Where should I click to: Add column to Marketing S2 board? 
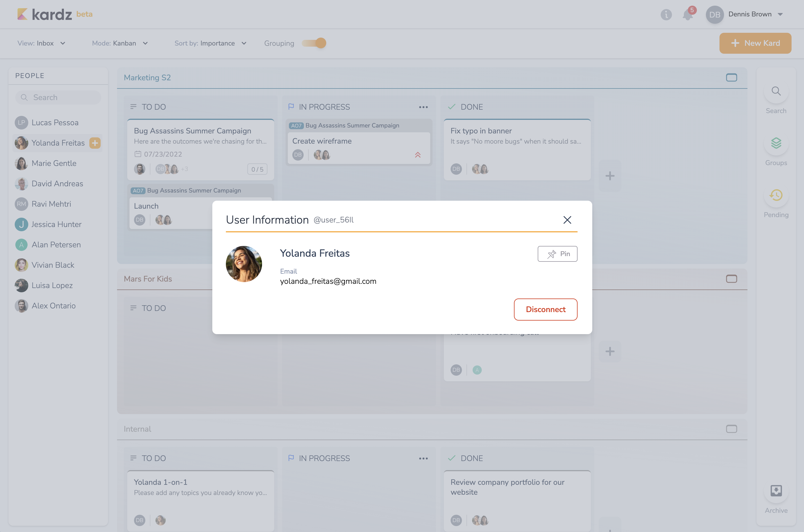click(x=610, y=176)
